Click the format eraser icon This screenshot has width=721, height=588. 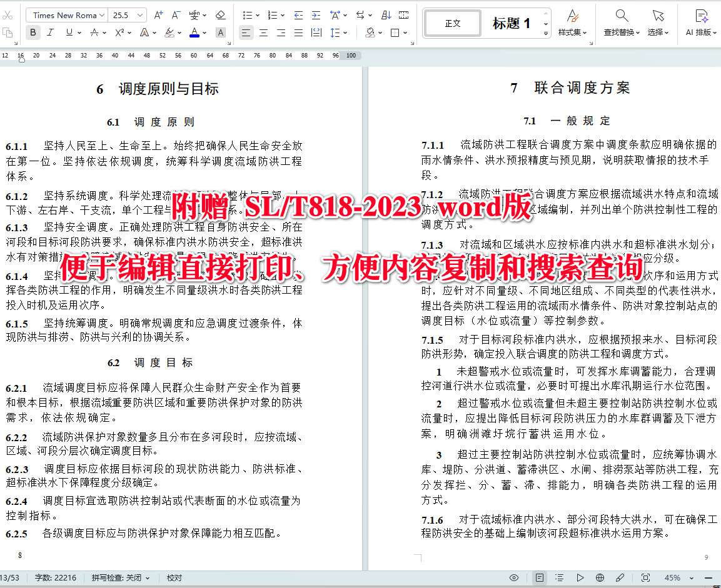tap(221, 15)
